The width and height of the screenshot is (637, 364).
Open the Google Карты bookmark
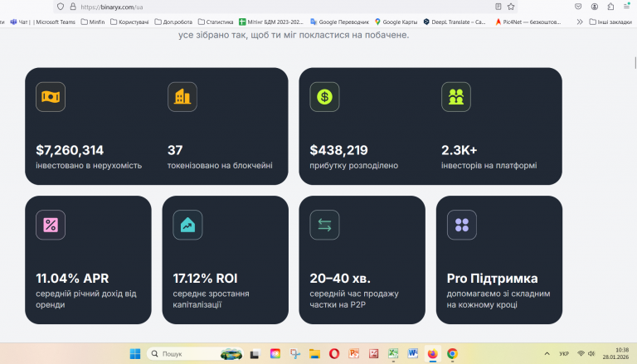(x=396, y=22)
